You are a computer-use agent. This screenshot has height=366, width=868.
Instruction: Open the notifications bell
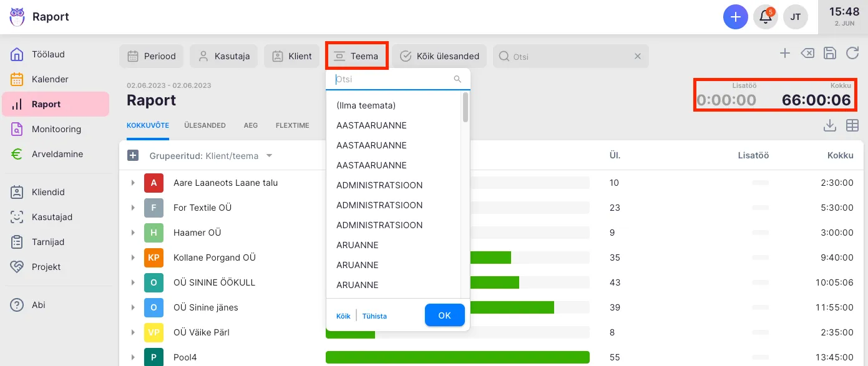[765, 17]
